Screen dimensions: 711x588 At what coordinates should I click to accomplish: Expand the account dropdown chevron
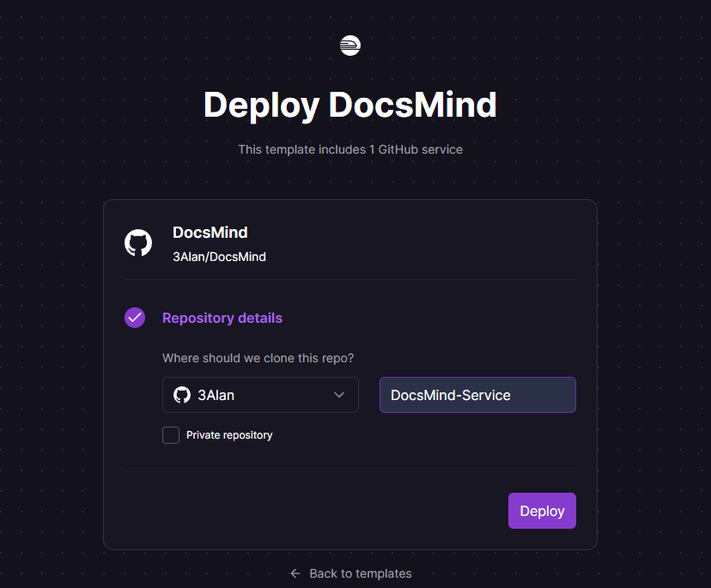pos(338,395)
